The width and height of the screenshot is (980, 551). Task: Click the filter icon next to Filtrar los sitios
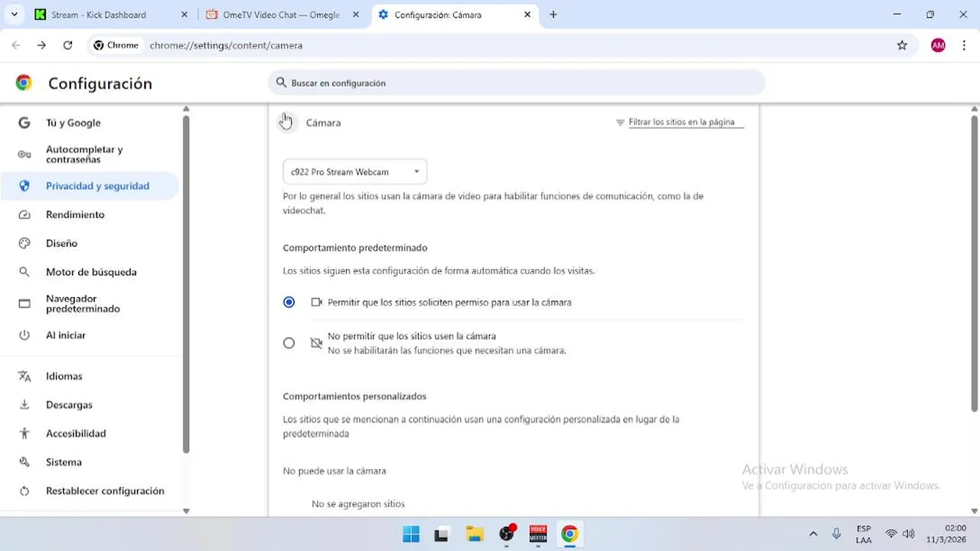pyautogui.click(x=620, y=122)
